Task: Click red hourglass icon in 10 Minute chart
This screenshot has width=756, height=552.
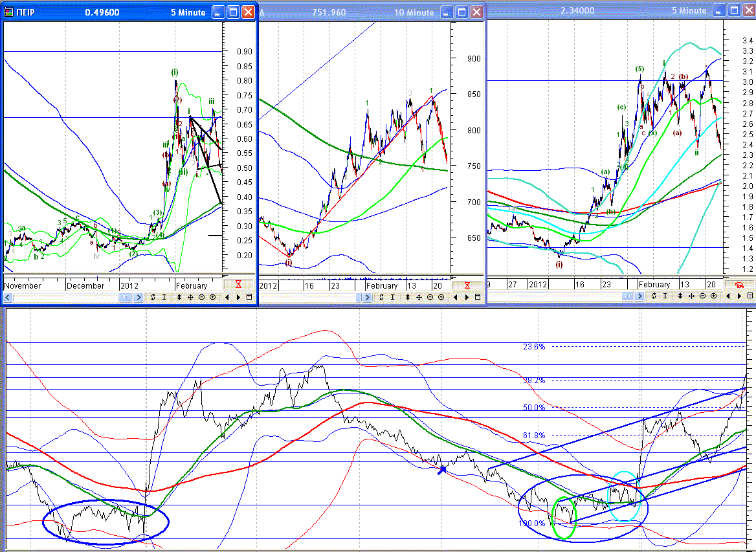Action: click(467, 285)
